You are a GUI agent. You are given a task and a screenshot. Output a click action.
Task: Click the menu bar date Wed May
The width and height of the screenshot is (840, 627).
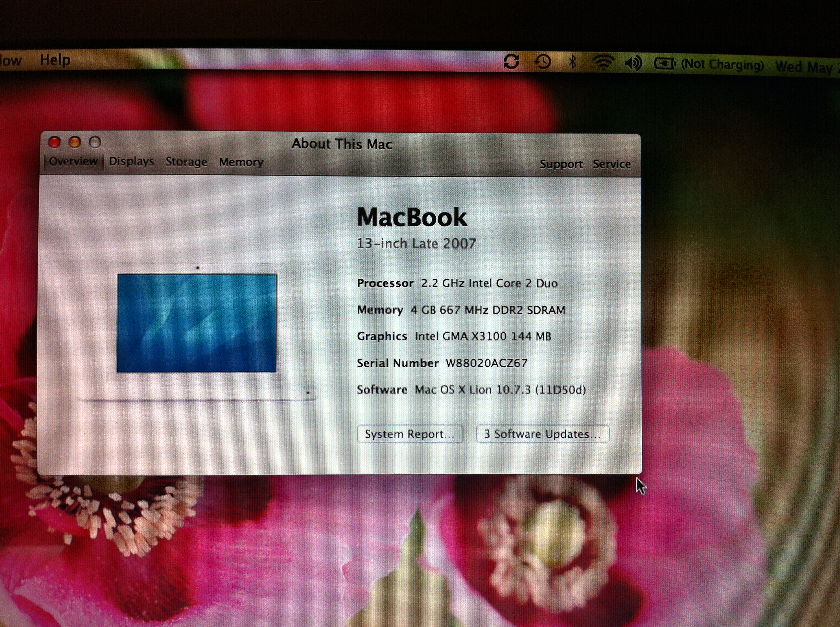point(805,67)
